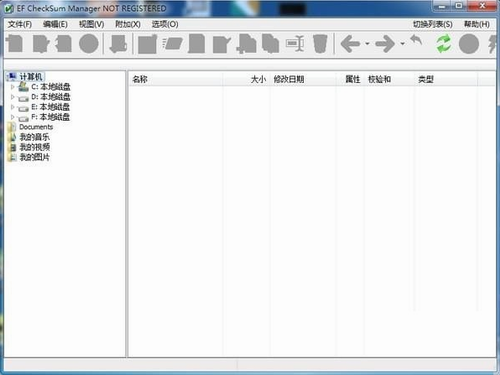Click the green refresh arrows icon

[444, 44]
